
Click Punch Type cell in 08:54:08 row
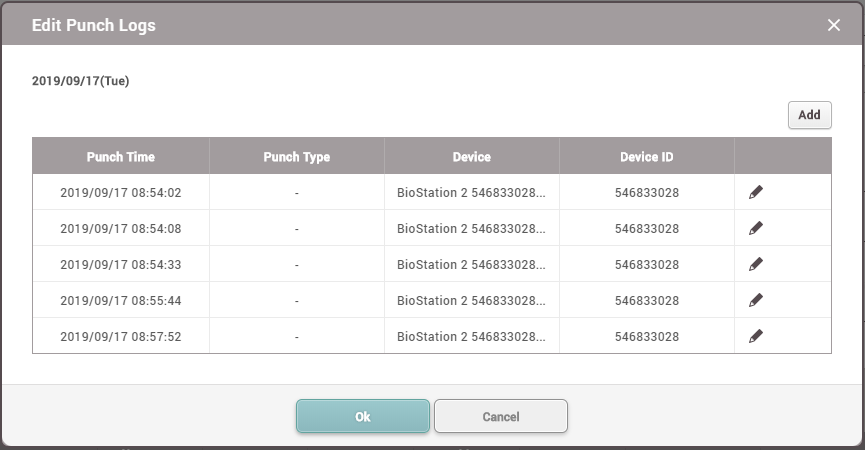pyautogui.click(x=297, y=229)
